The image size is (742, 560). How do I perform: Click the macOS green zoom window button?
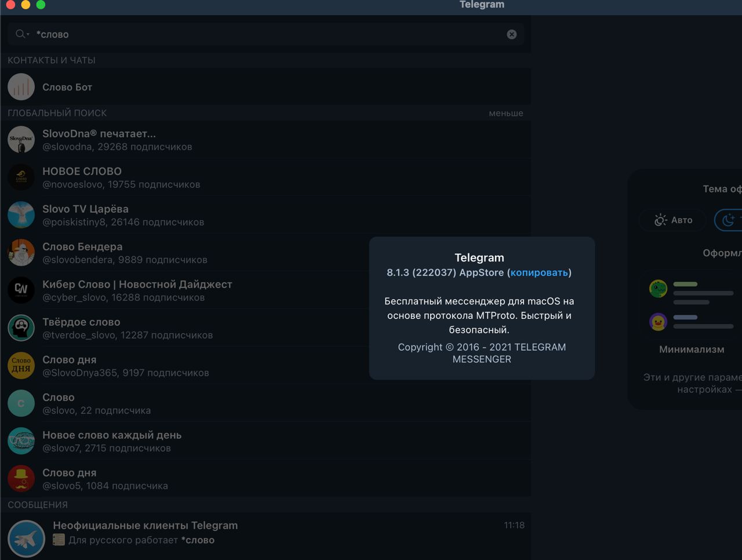point(41,5)
